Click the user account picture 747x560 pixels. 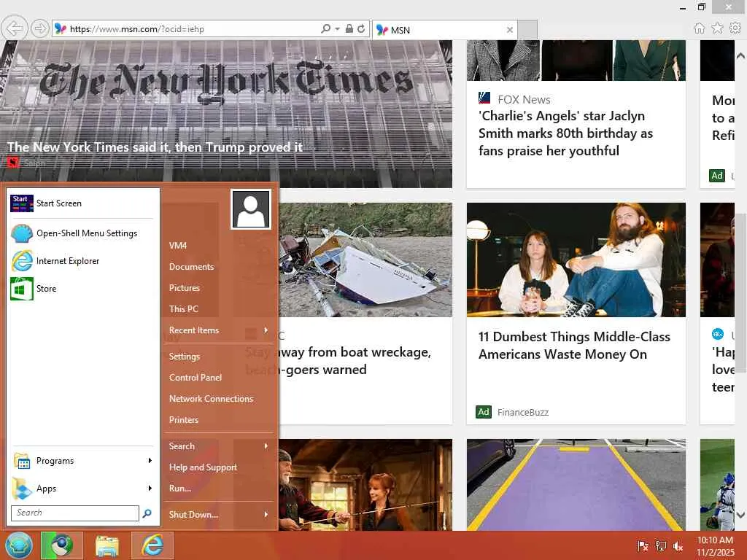pos(251,209)
